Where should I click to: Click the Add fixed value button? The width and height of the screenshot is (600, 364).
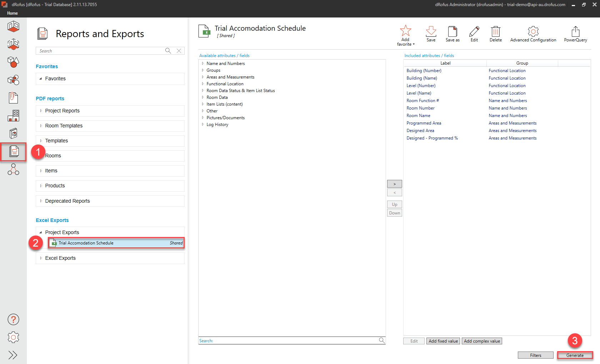[443, 341]
